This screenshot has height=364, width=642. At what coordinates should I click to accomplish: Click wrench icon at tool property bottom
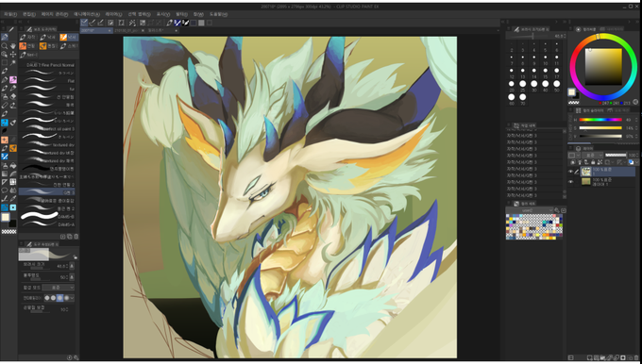tap(76, 357)
